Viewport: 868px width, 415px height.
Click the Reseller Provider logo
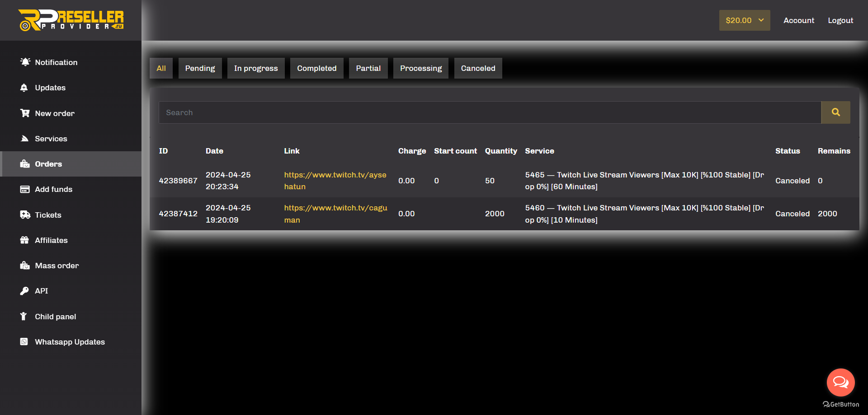click(71, 20)
